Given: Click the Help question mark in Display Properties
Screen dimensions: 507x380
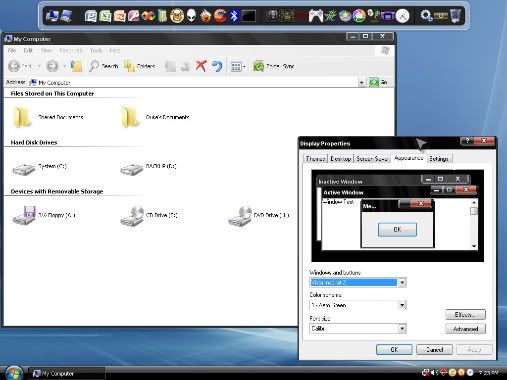Looking at the screenshot, I should pos(467,141).
